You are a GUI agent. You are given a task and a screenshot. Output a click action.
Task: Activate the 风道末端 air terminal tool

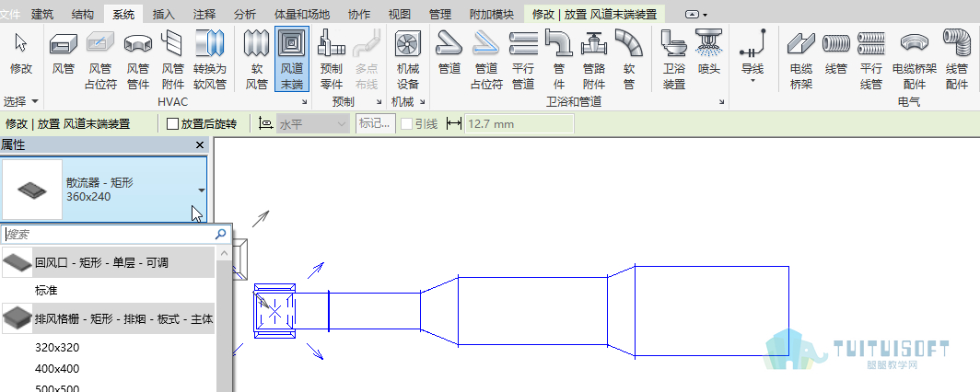[292, 59]
